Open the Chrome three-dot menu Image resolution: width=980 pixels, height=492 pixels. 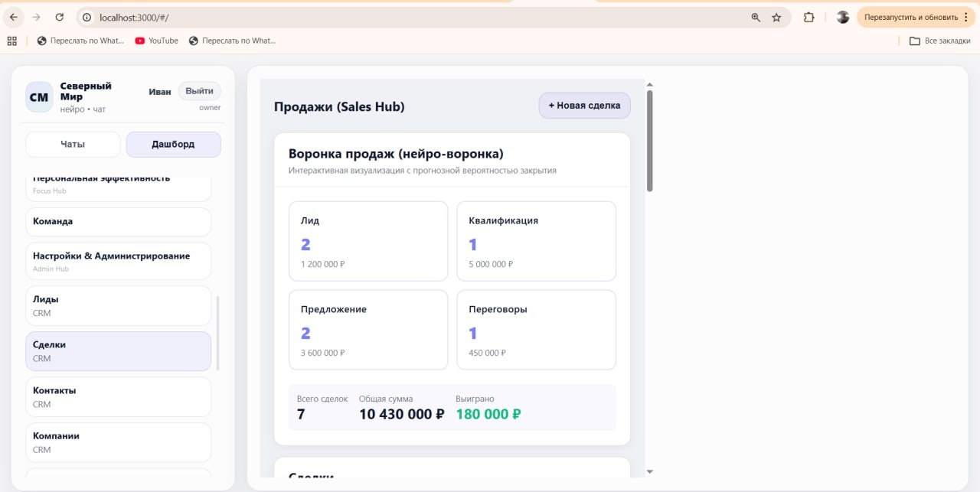(x=967, y=16)
